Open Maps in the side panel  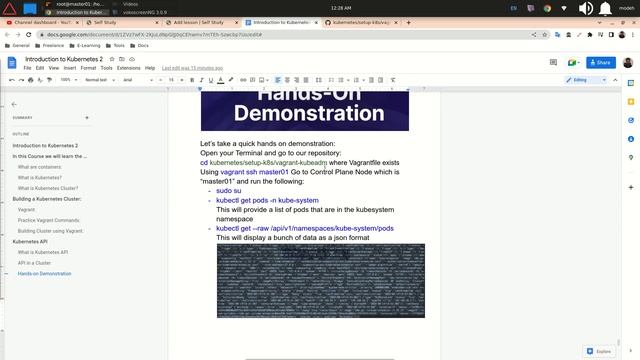(631, 158)
